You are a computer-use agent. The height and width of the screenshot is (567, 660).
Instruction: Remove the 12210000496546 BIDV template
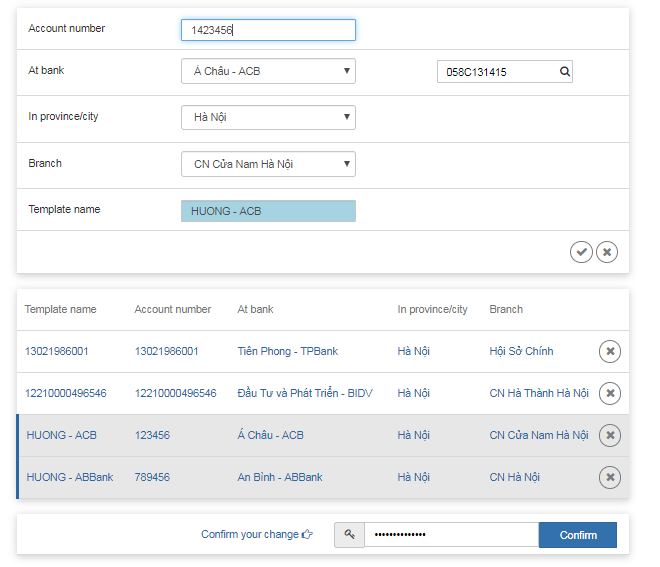tap(610, 393)
